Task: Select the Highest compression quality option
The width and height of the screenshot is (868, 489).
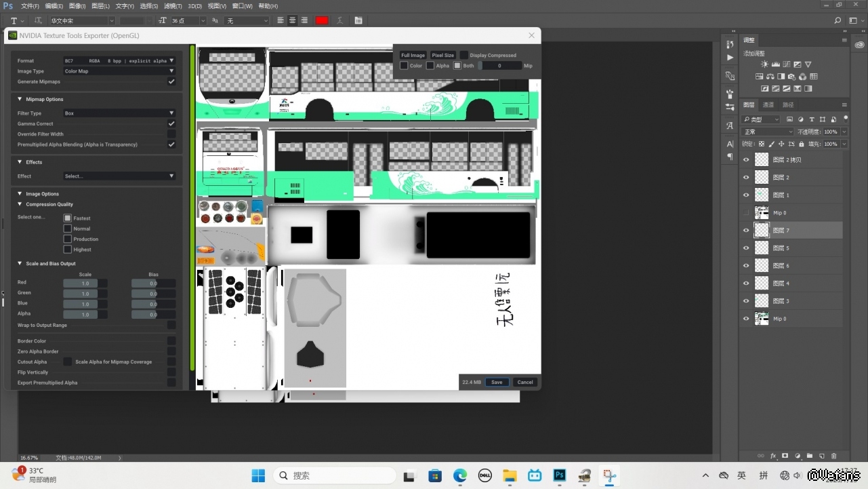Action: (x=68, y=250)
